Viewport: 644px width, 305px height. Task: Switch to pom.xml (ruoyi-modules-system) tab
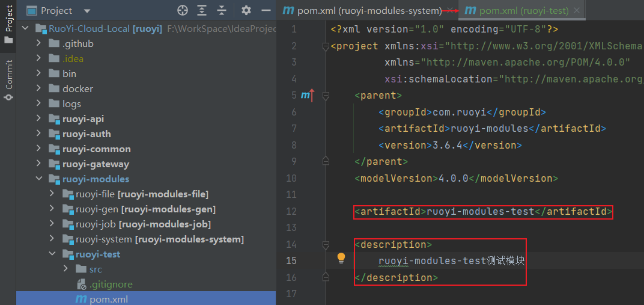point(362,11)
